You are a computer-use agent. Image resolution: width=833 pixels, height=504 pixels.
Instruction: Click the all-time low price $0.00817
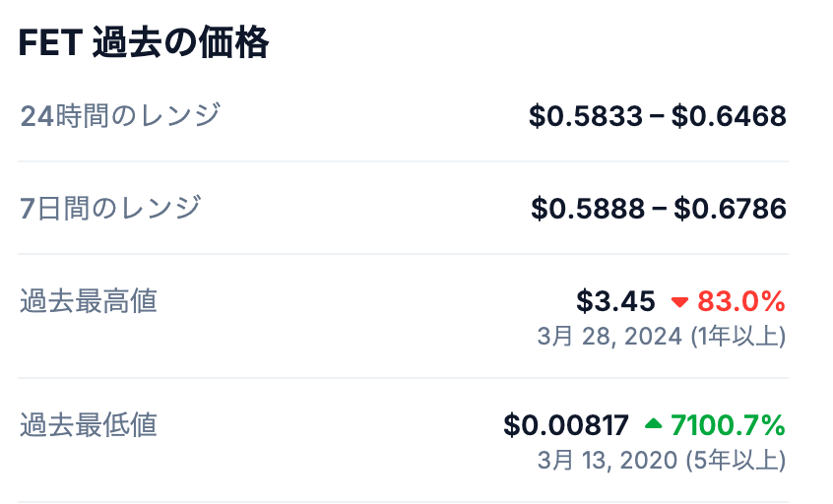(x=566, y=425)
